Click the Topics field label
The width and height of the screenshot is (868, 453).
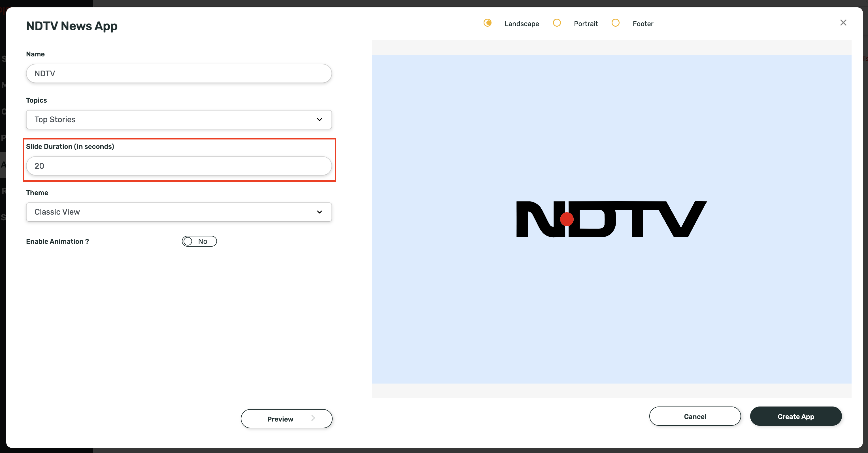click(x=36, y=100)
